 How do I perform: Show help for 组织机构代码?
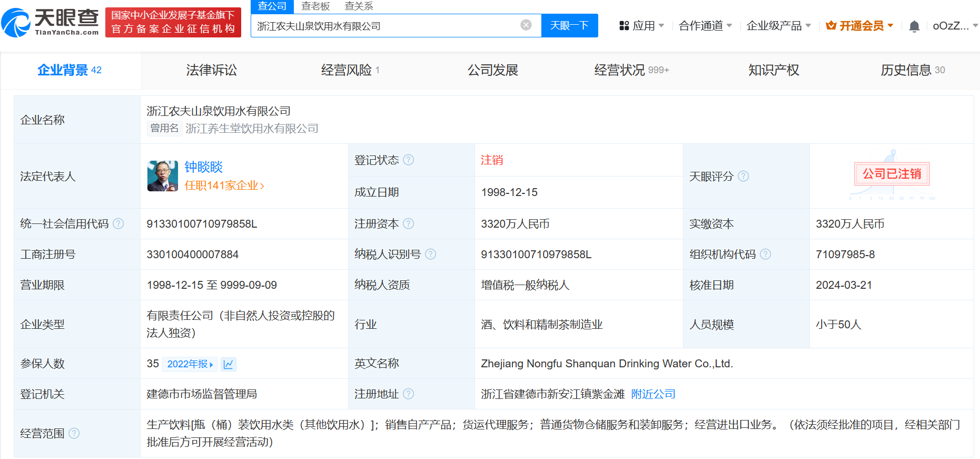pos(766,254)
